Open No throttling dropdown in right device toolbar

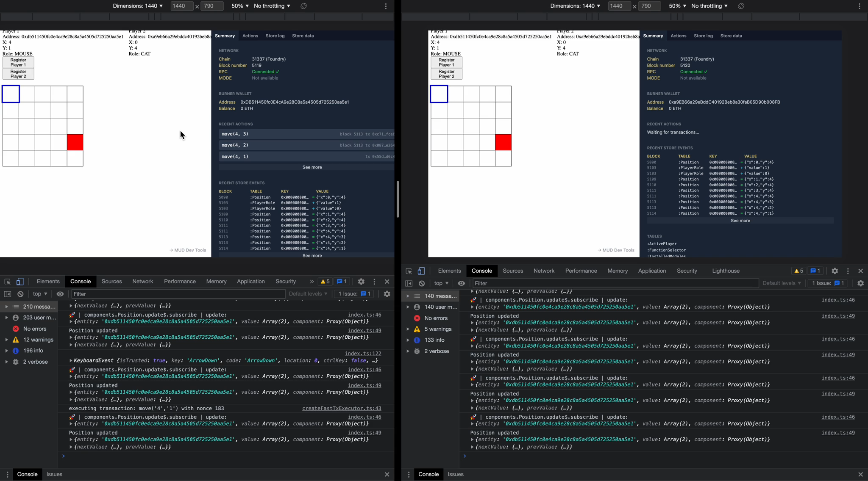(x=709, y=6)
